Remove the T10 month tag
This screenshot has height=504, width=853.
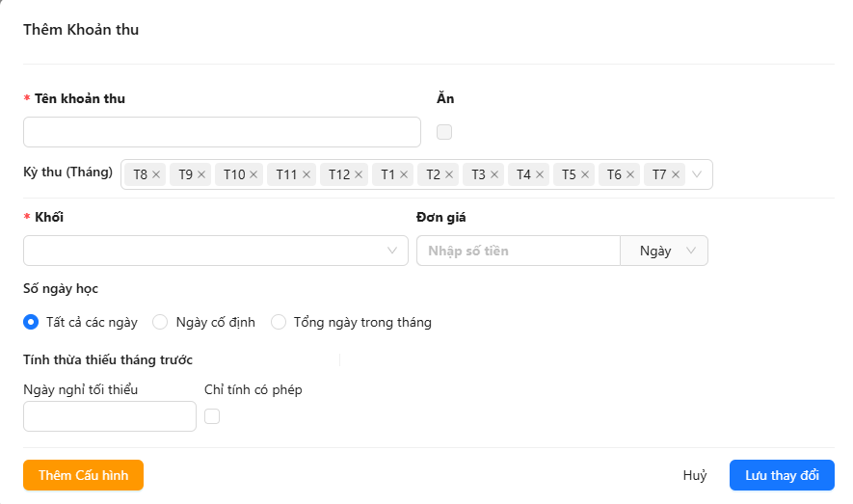(x=254, y=174)
